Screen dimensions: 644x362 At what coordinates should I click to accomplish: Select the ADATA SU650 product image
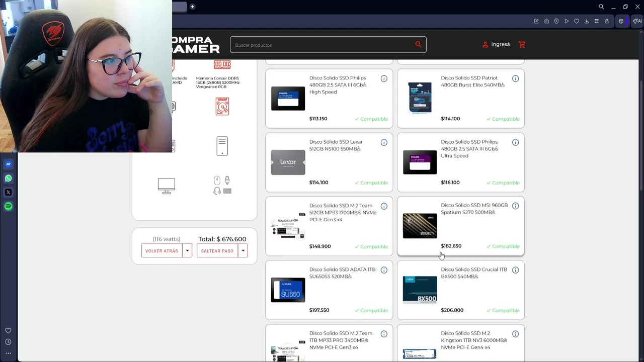(x=288, y=290)
